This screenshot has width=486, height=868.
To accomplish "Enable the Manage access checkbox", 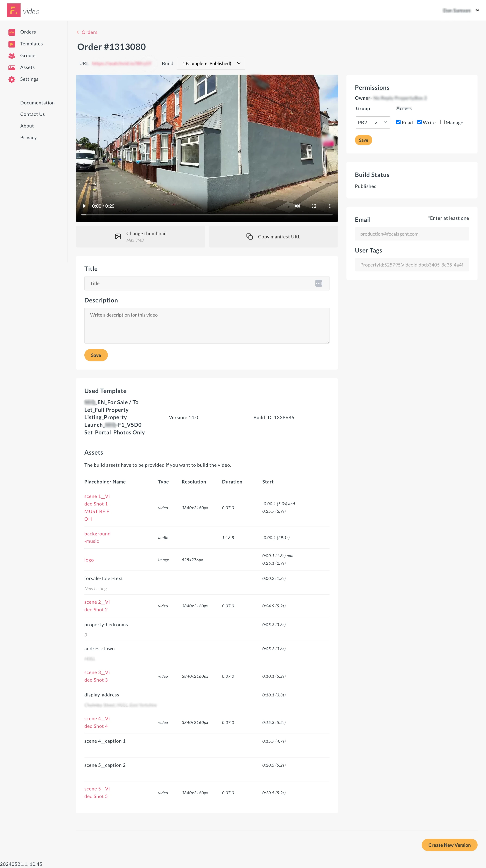I will coord(442,122).
